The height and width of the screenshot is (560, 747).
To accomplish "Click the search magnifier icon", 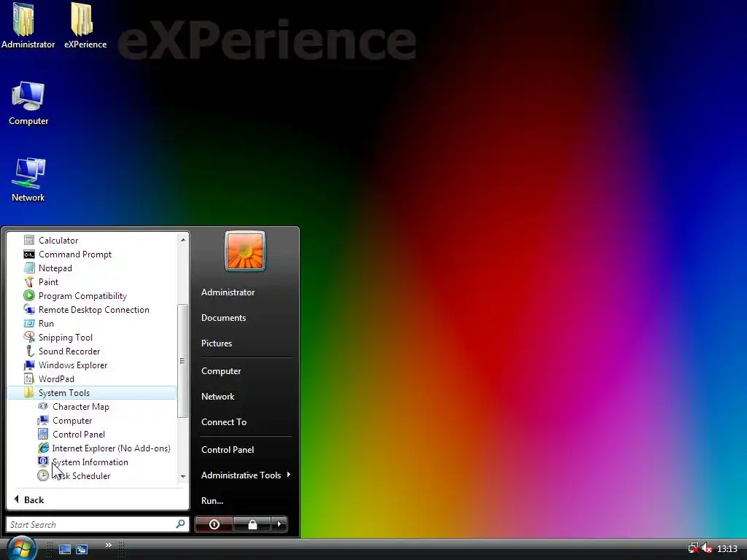I will 181,524.
